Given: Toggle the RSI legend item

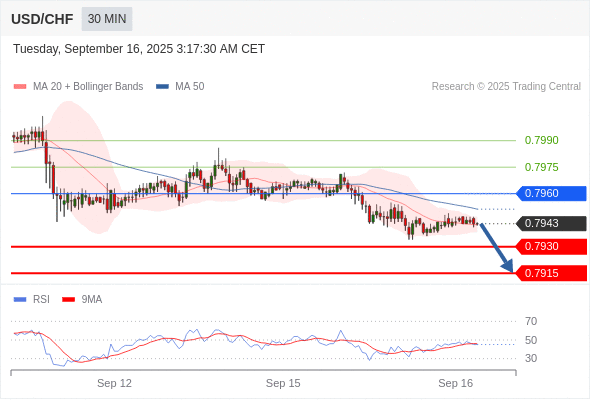Looking at the screenshot, I should pos(32,300).
